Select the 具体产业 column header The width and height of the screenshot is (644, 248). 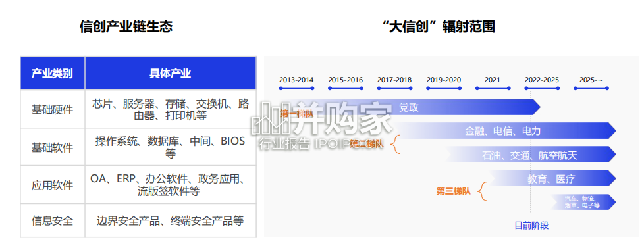tap(171, 73)
